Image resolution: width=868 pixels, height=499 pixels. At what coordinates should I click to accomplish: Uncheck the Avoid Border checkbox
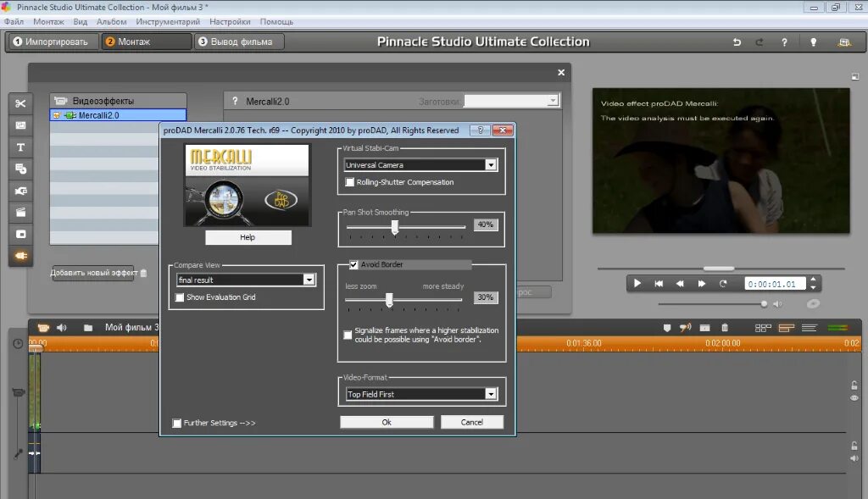[x=353, y=264]
